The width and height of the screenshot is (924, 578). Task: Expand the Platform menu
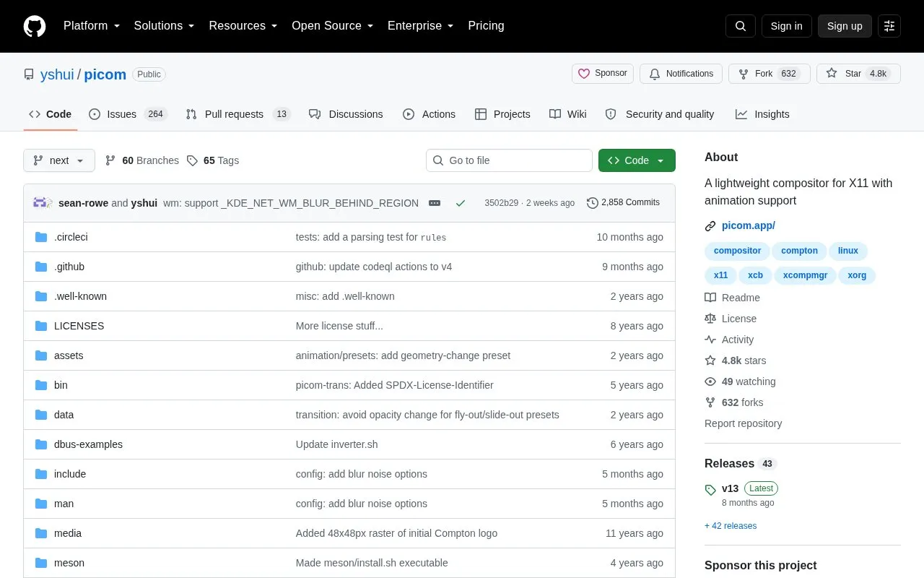click(92, 26)
